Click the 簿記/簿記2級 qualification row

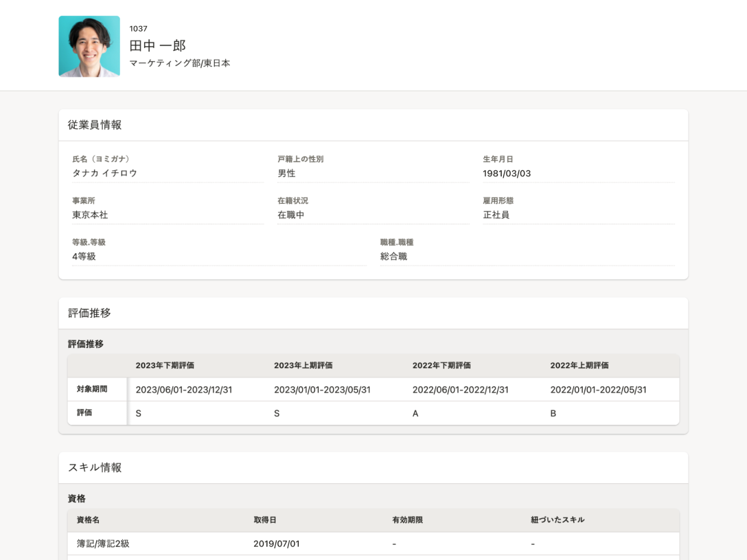(x=373, y=544)
